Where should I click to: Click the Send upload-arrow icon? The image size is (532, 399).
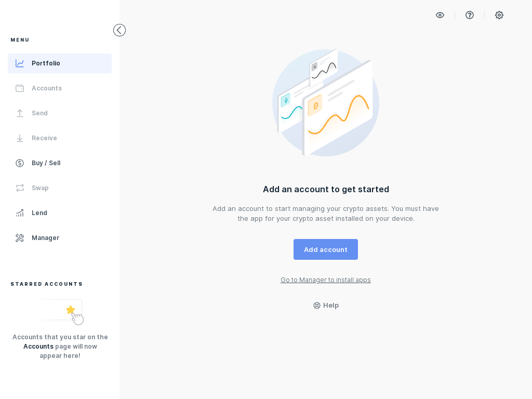tap(20, 113)
